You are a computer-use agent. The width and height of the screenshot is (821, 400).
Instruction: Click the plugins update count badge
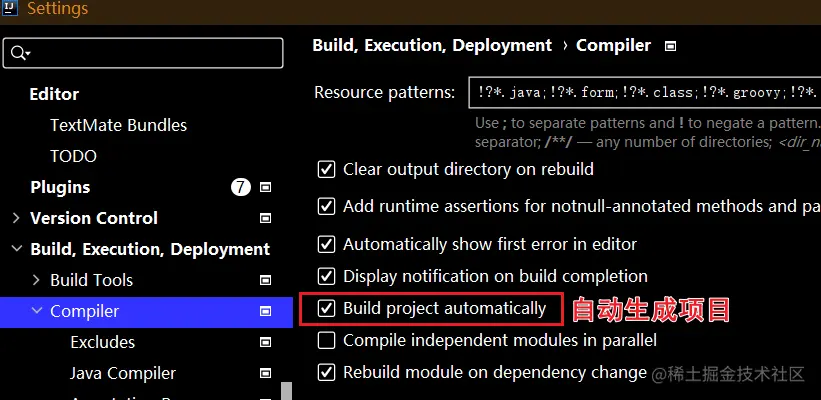click(x=241, y=187)
